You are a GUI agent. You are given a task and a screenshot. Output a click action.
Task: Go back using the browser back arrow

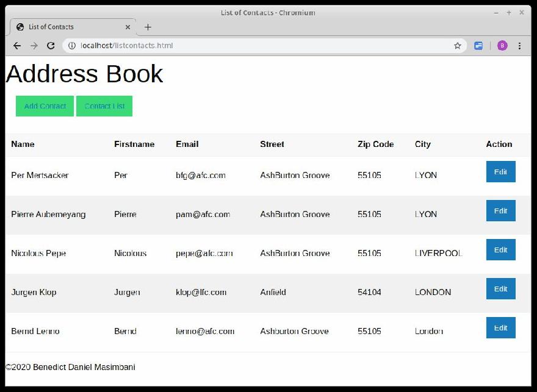(x=17, y=46)
